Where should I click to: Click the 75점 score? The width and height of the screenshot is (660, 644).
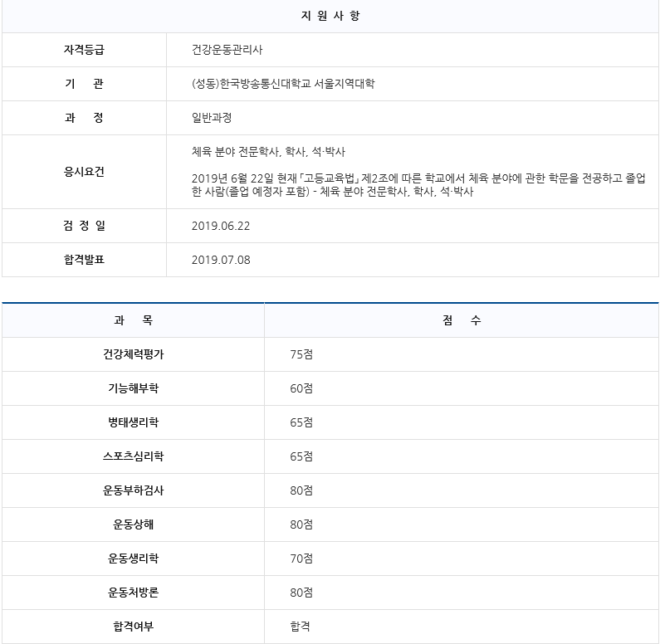coord(301,354)
